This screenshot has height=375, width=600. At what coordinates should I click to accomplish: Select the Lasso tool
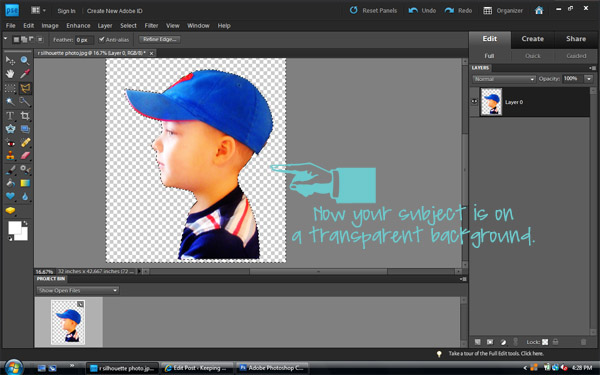pos(25,88)
